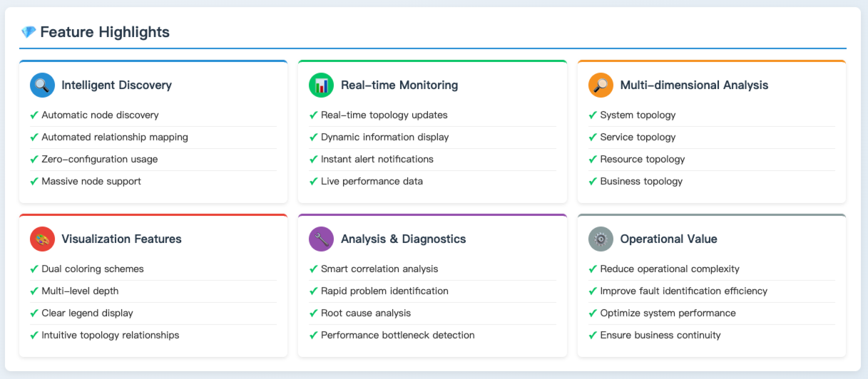Click the Feature Highlights heading
This screenshot has height=379, width=868.
point(105,32)
